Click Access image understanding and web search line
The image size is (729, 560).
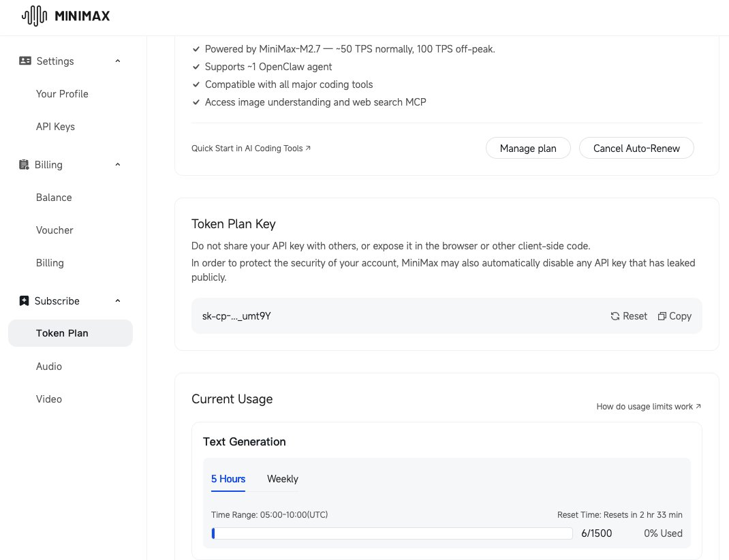[x=315, y=102]
